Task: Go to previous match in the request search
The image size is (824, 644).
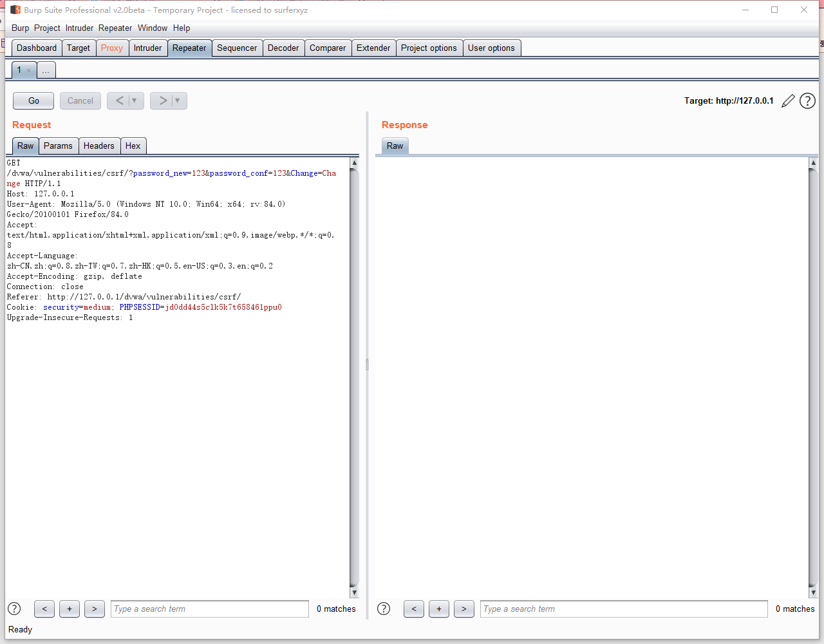Action: 44,609
